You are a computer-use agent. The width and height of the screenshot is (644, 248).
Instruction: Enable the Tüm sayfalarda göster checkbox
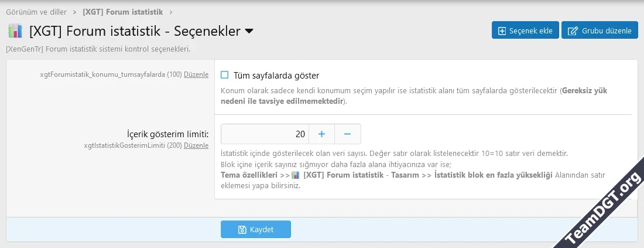(224, 75)
